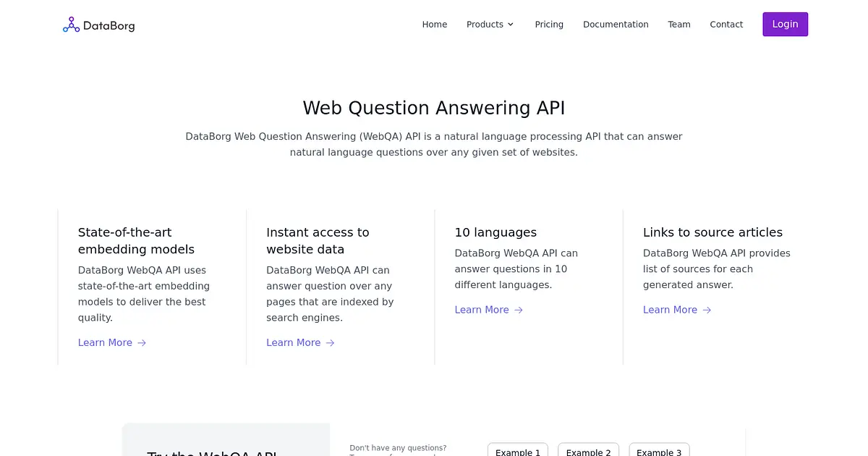Click arrow icon under source articles card
This screenshot has width=868, height=456.
coord(707,310)
